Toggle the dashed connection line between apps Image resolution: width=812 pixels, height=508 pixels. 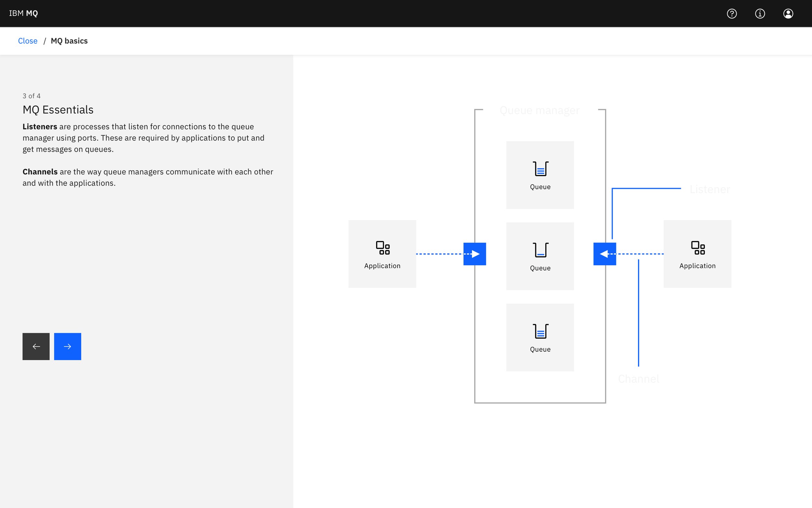pyautogui.click(x=475, y=254)
